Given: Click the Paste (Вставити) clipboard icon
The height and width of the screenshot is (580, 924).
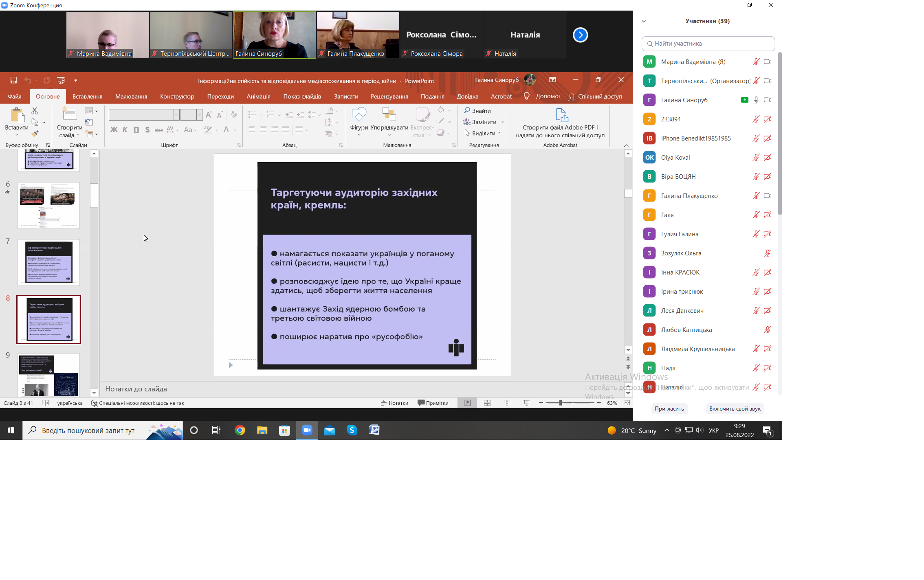Looking at the screenshot, I should [17, 115].
